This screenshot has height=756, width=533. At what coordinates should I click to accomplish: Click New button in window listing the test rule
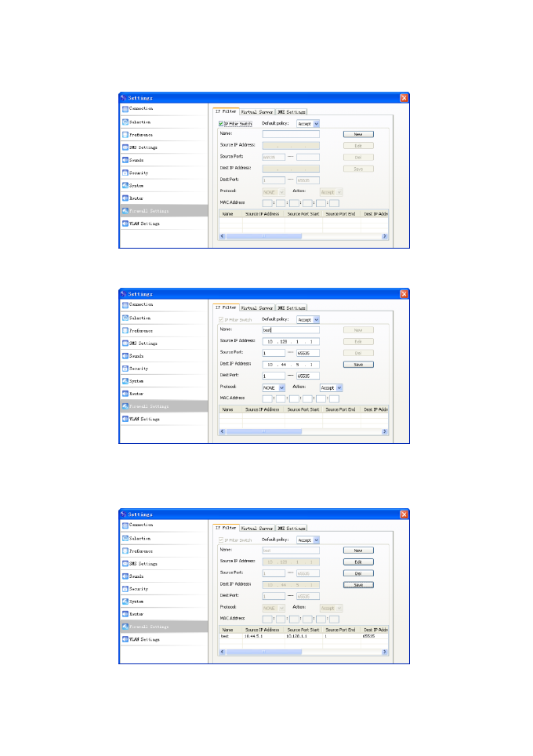pos(358,550)
